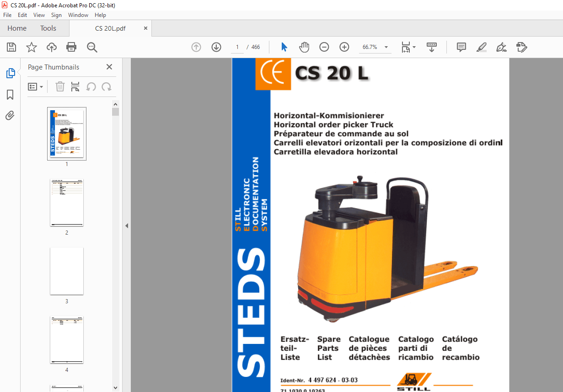Add a comment to the PDF
Image resolution: width=563 pixels, height=392 pixels.
(461, 47)
